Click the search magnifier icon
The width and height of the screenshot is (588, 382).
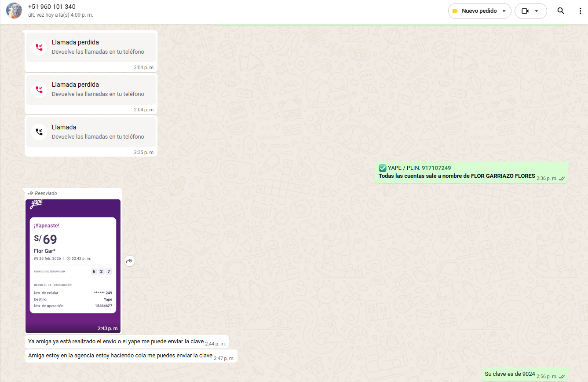coord(561,11)
